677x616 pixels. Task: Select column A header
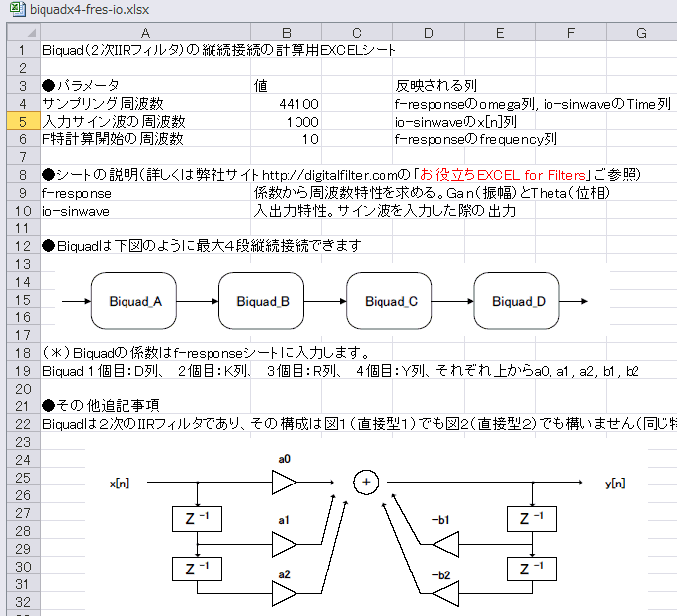[x=145, y=33]
